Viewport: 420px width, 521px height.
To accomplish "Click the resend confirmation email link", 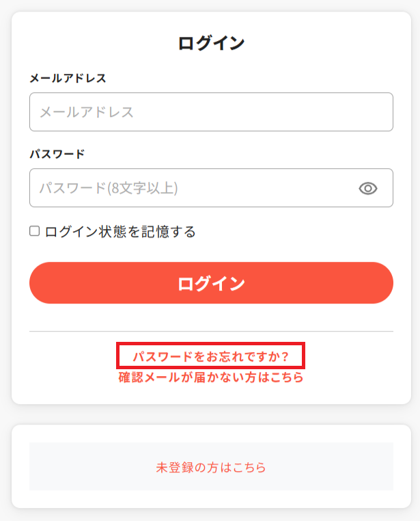I will point(210,377).
